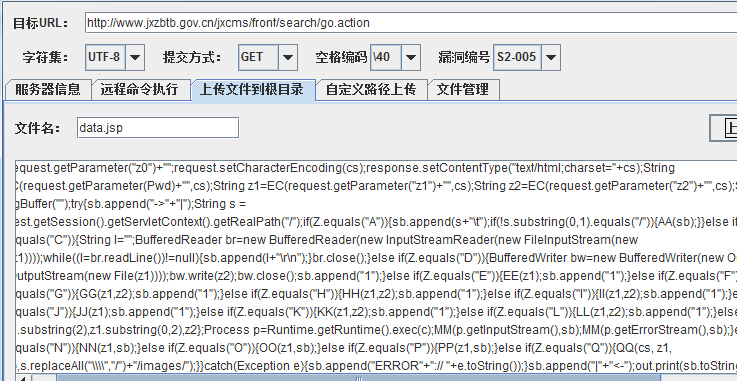
Task: Click the 目标URL label
Action: tap(40, 23)
